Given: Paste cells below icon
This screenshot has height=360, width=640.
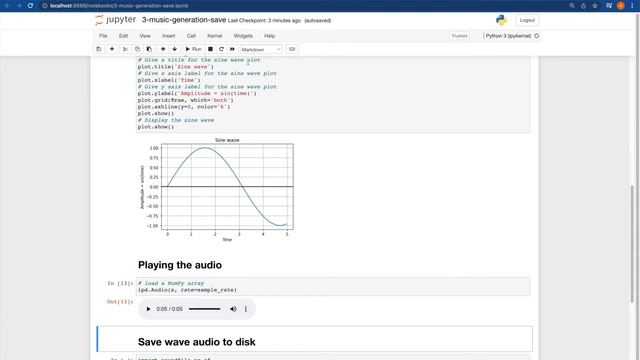Looking at the screenshot, I should click(x=149, y=49).
